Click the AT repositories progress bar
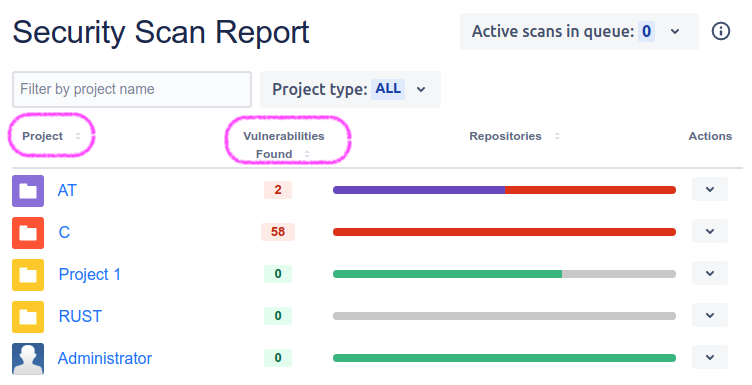Screen dimensions: 752x385 [x=504, y=190]
